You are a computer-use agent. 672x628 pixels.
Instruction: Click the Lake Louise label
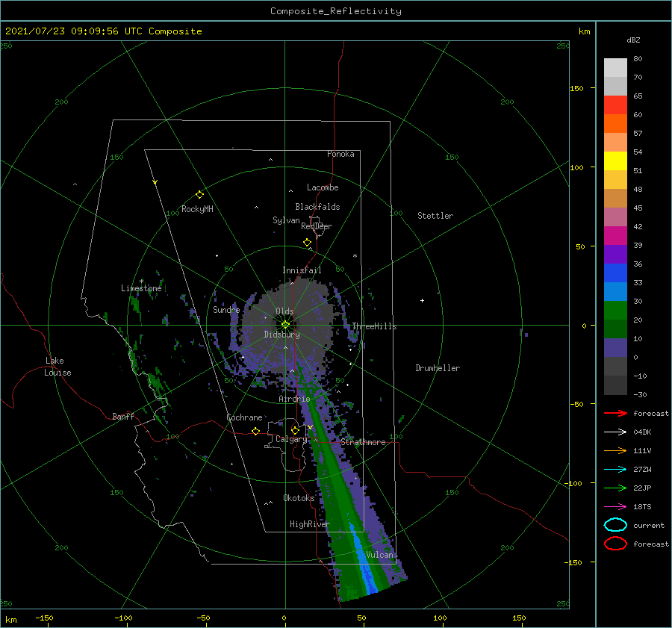coord(57,367)
